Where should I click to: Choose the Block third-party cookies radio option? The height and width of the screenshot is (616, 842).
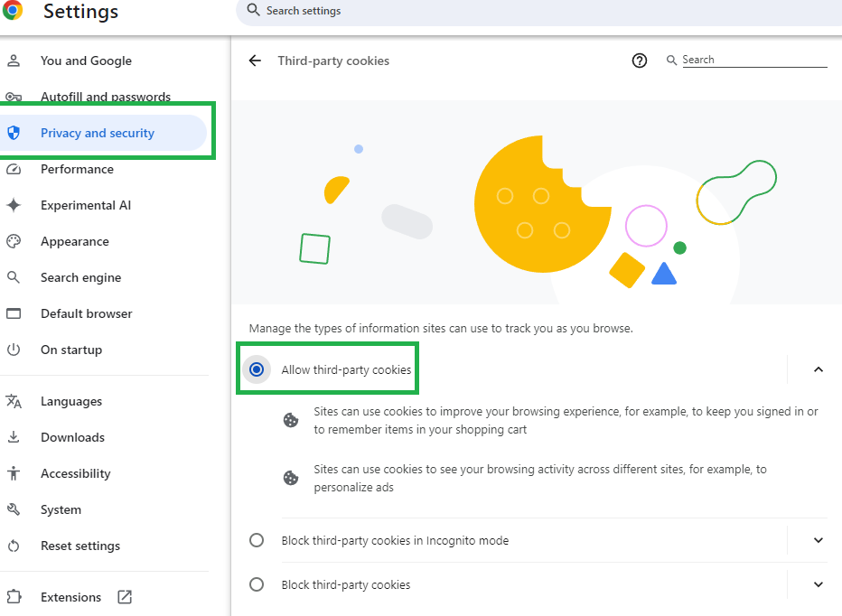point(257,584)
